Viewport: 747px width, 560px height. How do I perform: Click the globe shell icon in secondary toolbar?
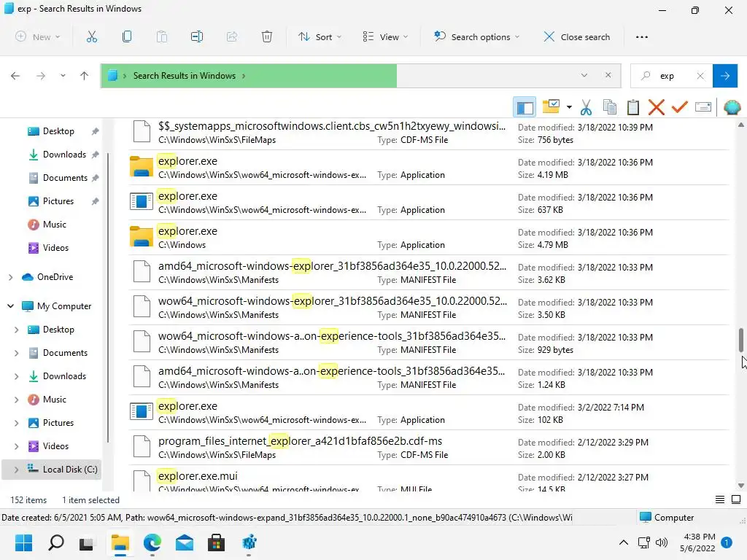(732, 107)
